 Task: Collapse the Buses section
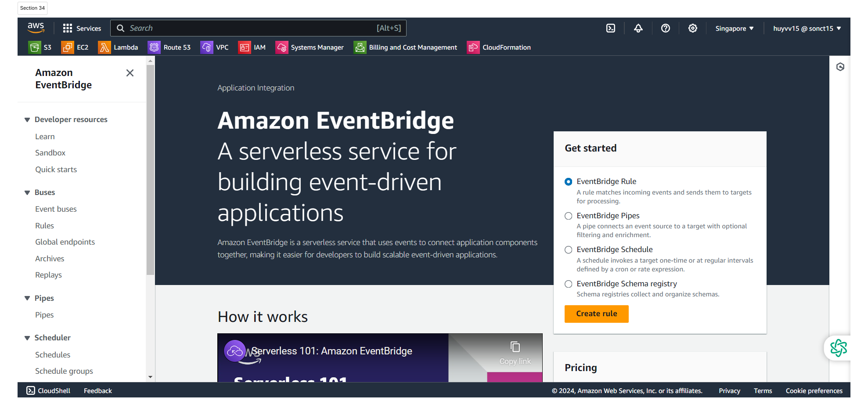pyautogui.click(x=27, y=193)
